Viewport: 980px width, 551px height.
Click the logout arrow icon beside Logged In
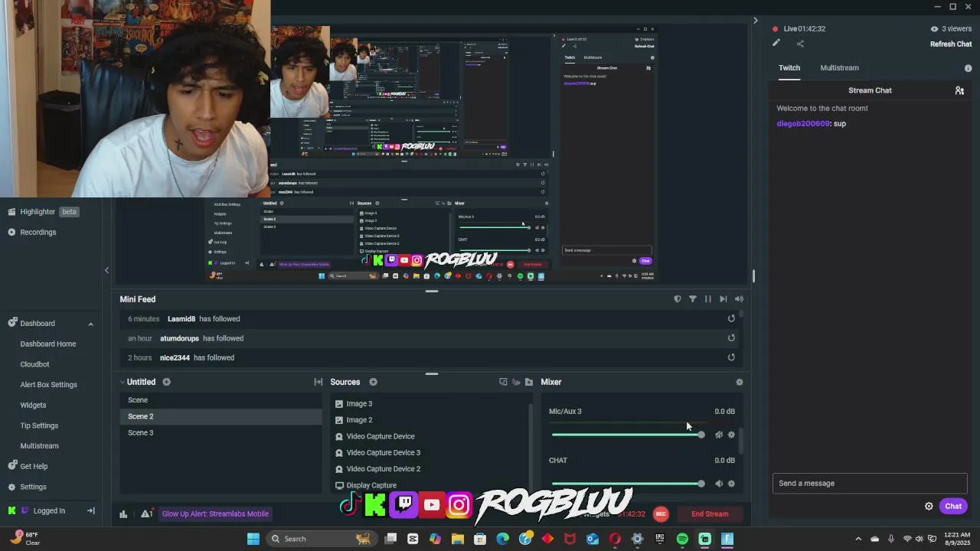coord(90,510)
